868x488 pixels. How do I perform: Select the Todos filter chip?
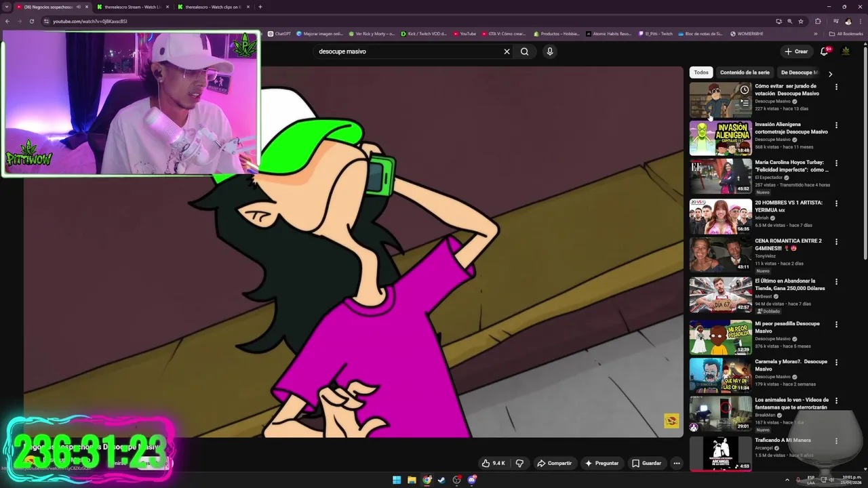701,73
